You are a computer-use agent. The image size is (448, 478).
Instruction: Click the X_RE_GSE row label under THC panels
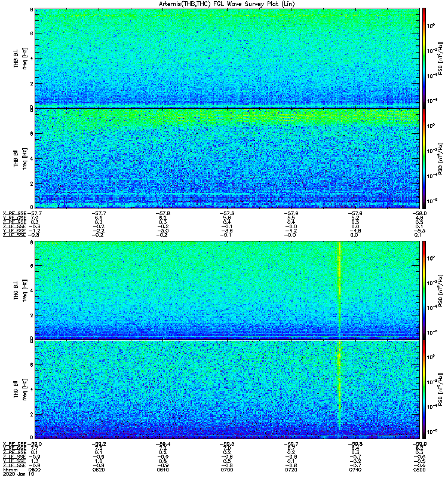(14, 444)
